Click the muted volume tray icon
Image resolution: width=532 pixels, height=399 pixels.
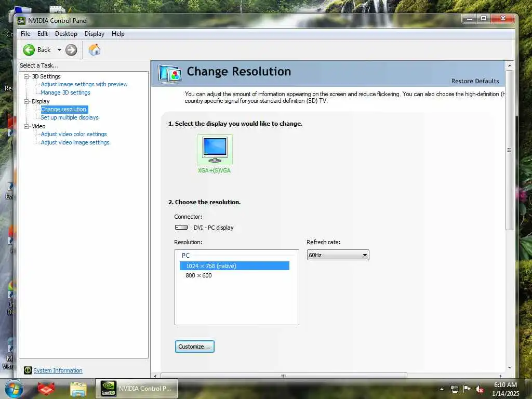pos(480,390)
